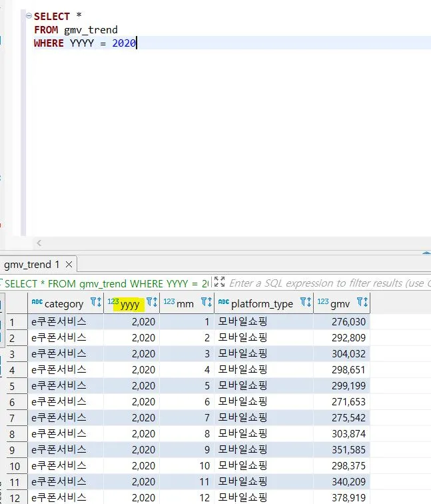Open filter/sort menu for platform_type column
The image size is (431, 504).
[x=306, y=302]
